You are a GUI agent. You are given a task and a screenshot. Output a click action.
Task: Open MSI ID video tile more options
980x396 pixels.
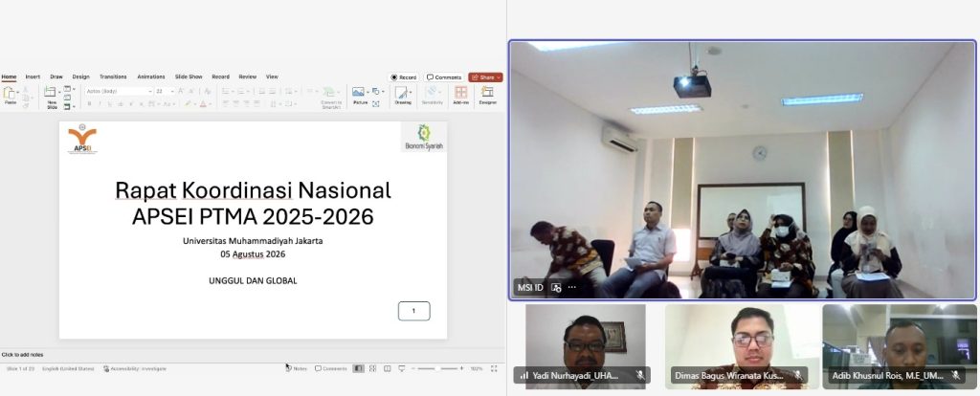[572, 287]
